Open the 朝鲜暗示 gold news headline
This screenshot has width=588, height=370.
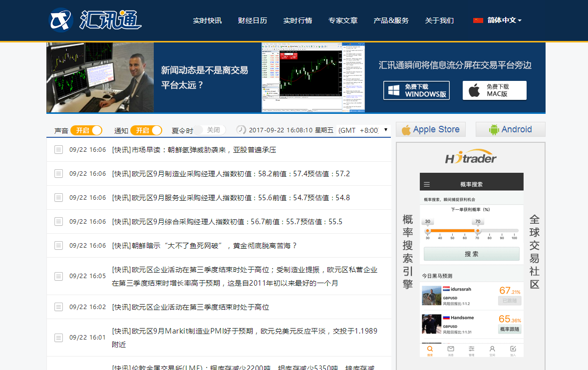pyautogui.click(x=204, y=246)
